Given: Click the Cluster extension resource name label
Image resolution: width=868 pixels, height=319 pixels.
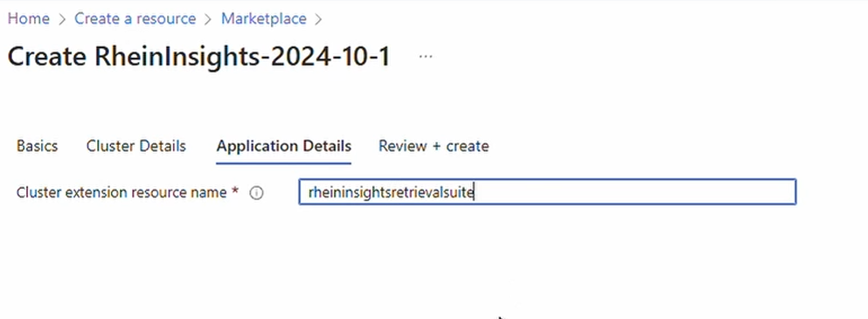Looking at the screenshot, I should click(122, 193).
